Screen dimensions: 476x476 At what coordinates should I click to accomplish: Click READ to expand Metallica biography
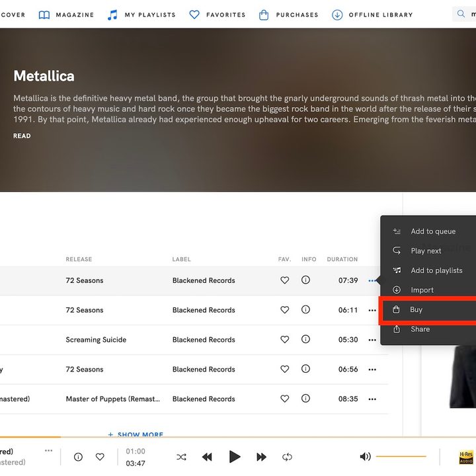click(x=22, y=136)
